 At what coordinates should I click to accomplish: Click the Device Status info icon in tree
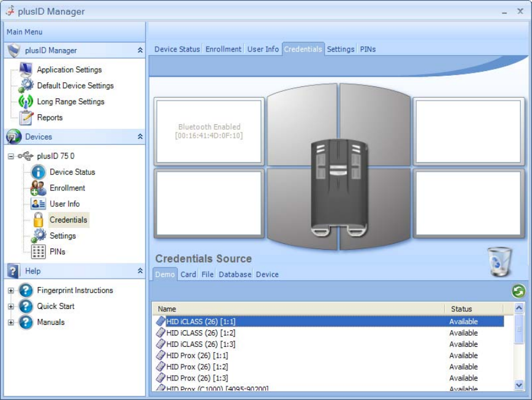pyautogui.click(x=38, y=172)
